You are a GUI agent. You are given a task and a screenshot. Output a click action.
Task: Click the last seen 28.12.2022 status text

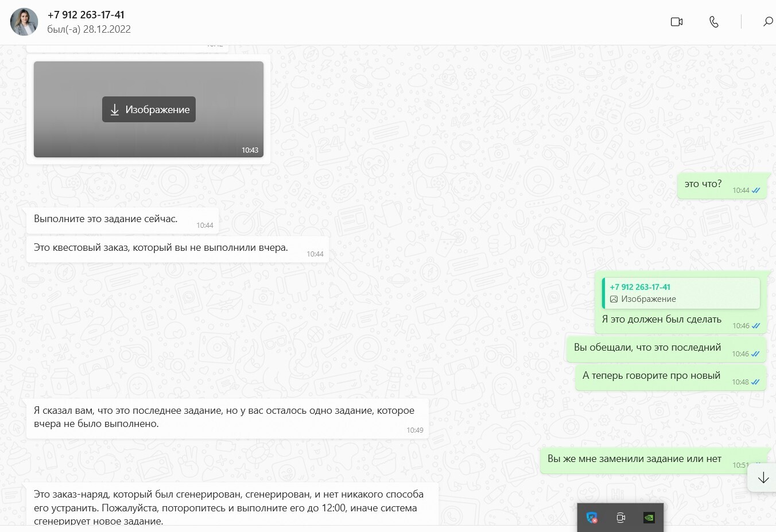pyautogui.click(x=89, y=29)
